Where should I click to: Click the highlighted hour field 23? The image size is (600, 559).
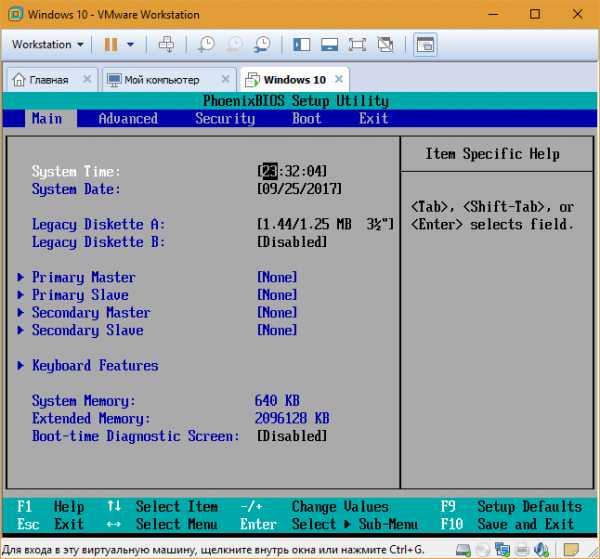[271, 171]
